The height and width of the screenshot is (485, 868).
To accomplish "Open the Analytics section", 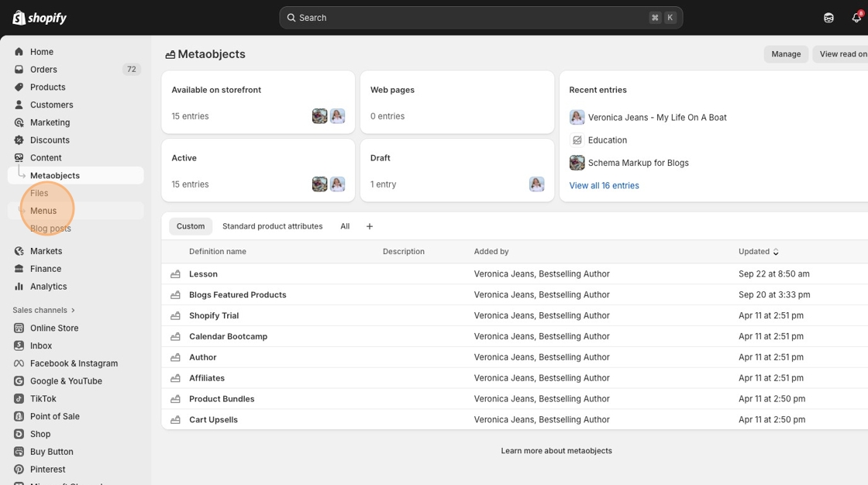I will [x=48, y=287].
